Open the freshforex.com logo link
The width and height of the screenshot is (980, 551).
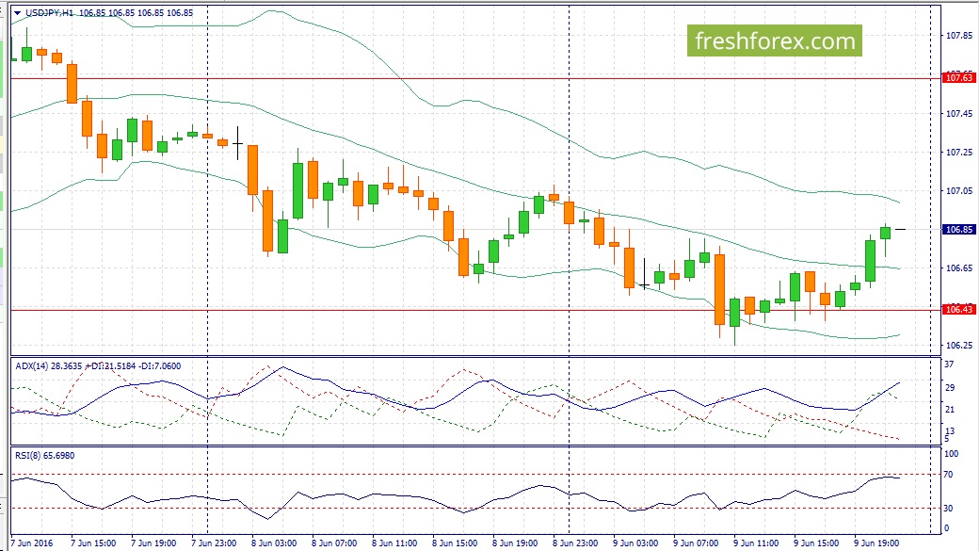tap(775, 41)
